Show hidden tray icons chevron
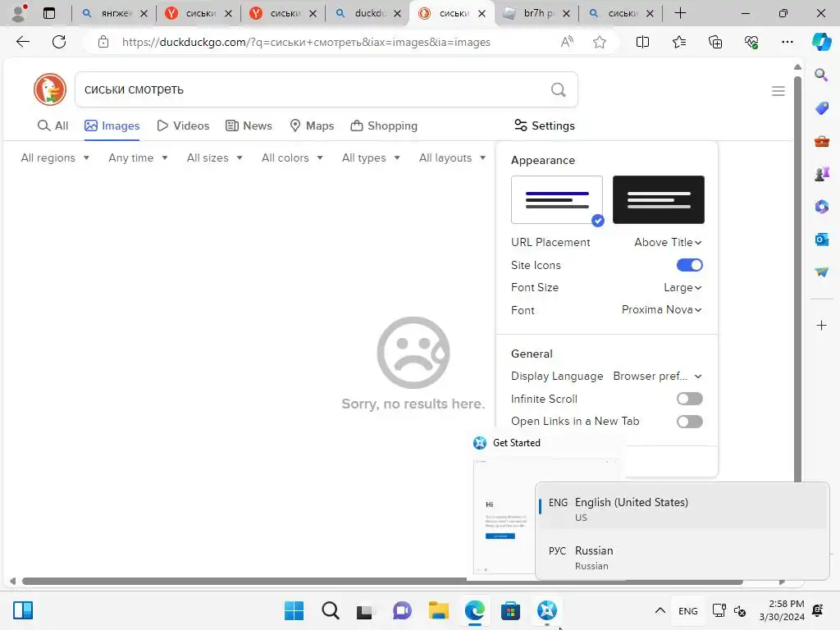 (x=660, y=610)
